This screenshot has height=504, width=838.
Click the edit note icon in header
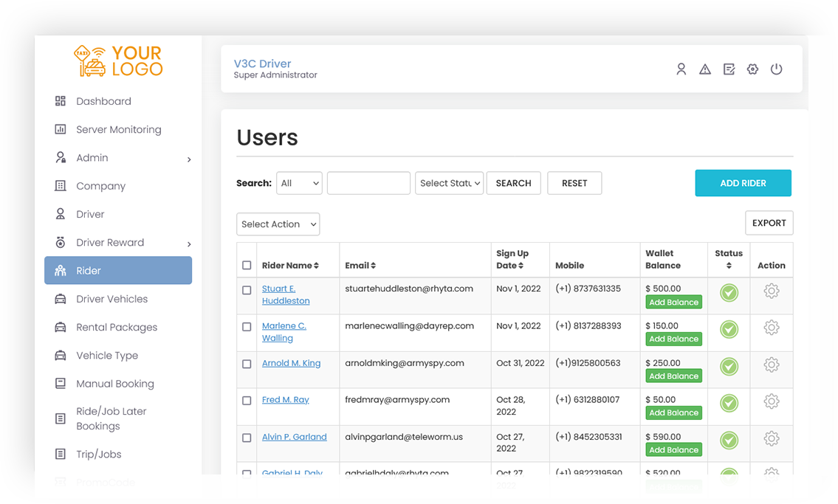729,69
